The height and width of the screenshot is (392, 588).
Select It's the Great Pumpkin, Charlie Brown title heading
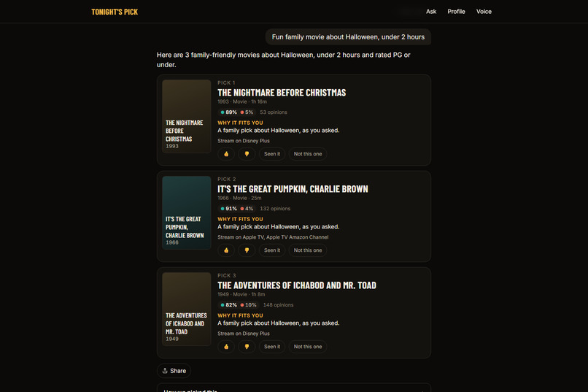coord(293,189)
